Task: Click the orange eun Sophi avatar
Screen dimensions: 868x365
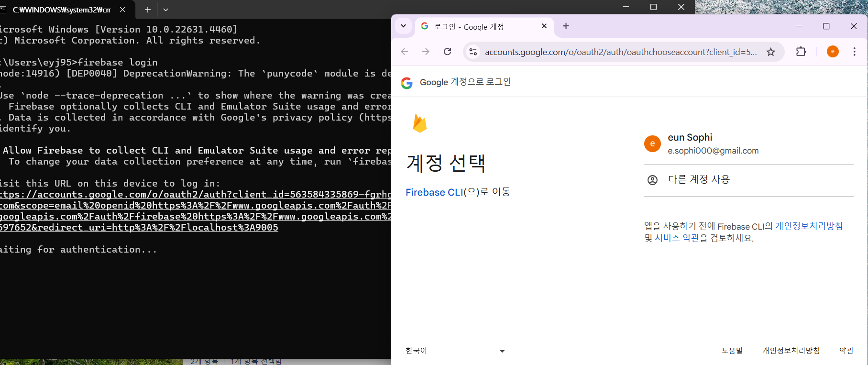Action: pyautogui.click(x=652, y=144)
